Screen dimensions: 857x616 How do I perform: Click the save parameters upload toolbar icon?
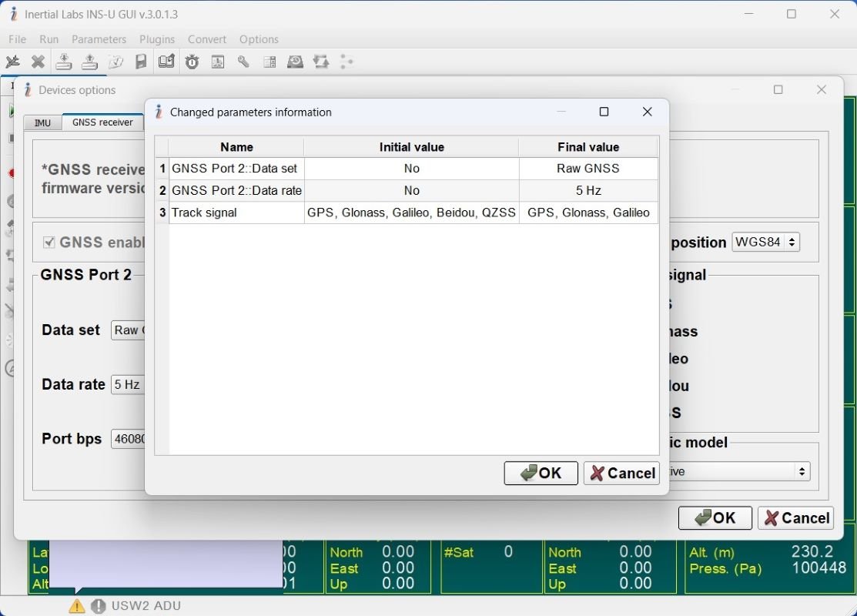[x=89, y=62]
